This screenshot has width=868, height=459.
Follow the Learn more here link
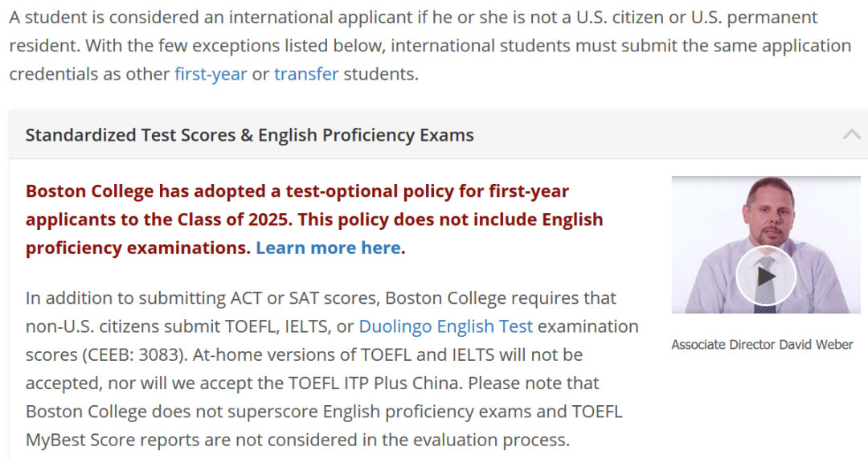(x=328, y=248)
